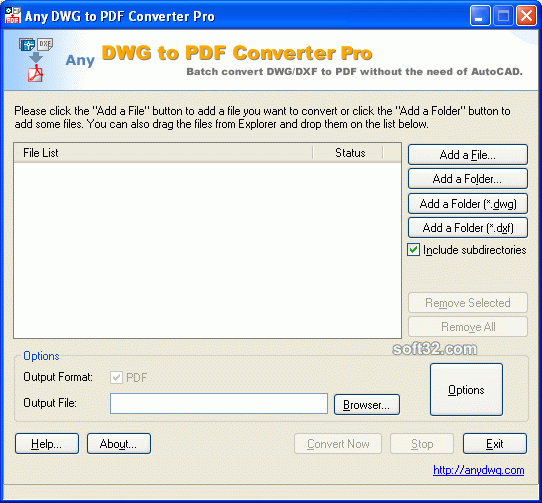Screen dimensions: 542x503
Task: Click the Add a File button
Action: click(468, 155)
